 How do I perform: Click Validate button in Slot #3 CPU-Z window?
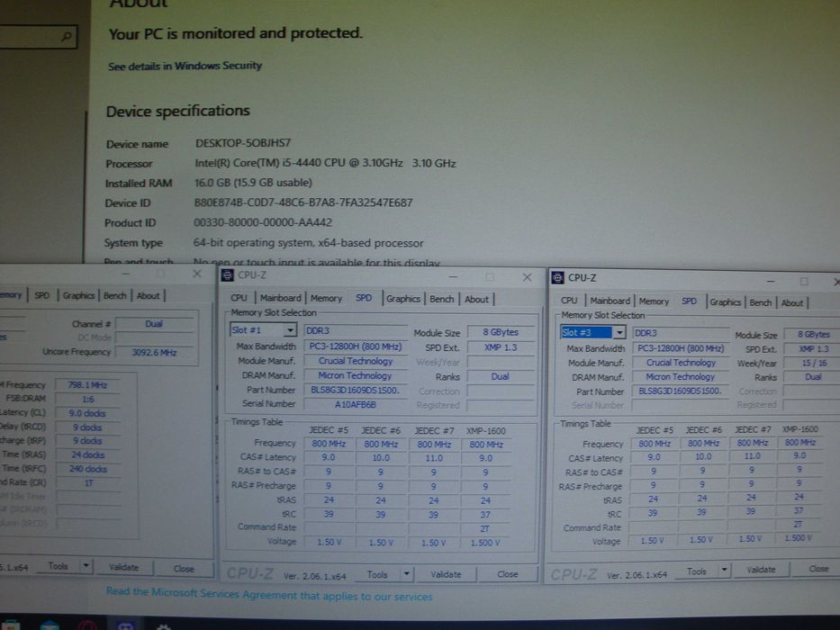pyautogui.click(x=761, y=570)
